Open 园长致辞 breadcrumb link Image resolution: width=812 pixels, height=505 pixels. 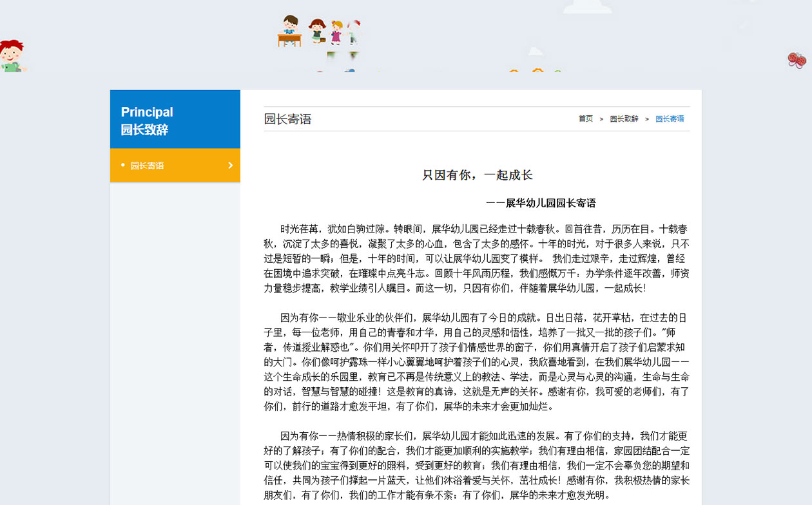pos(624,119)
